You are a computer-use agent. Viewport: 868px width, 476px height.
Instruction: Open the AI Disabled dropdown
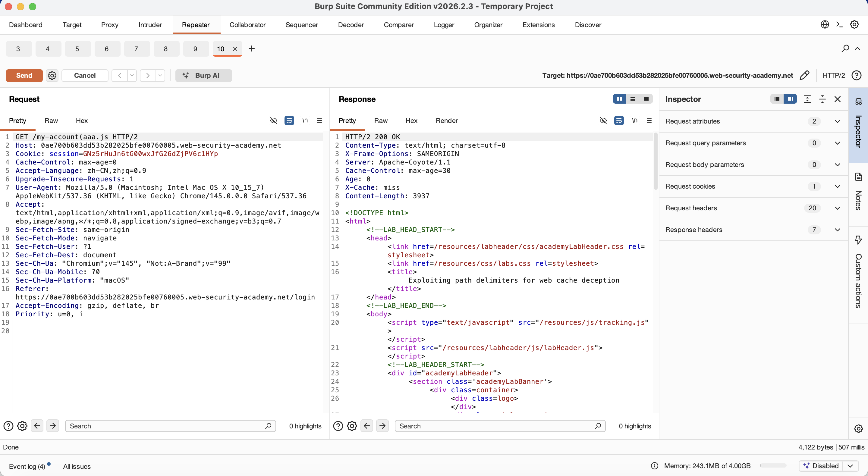(x=850, y=466)
